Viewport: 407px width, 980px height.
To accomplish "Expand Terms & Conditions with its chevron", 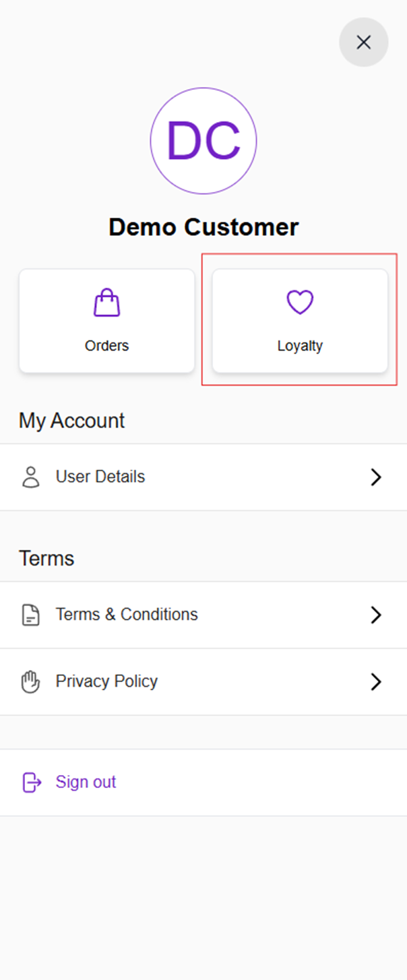I will 376,615.
